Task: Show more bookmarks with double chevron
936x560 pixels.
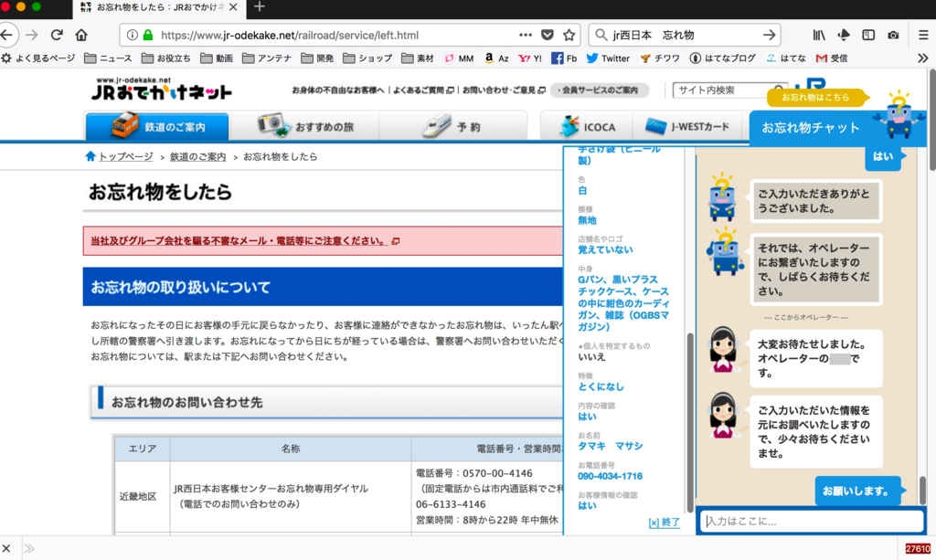Action: click(923, 58)
